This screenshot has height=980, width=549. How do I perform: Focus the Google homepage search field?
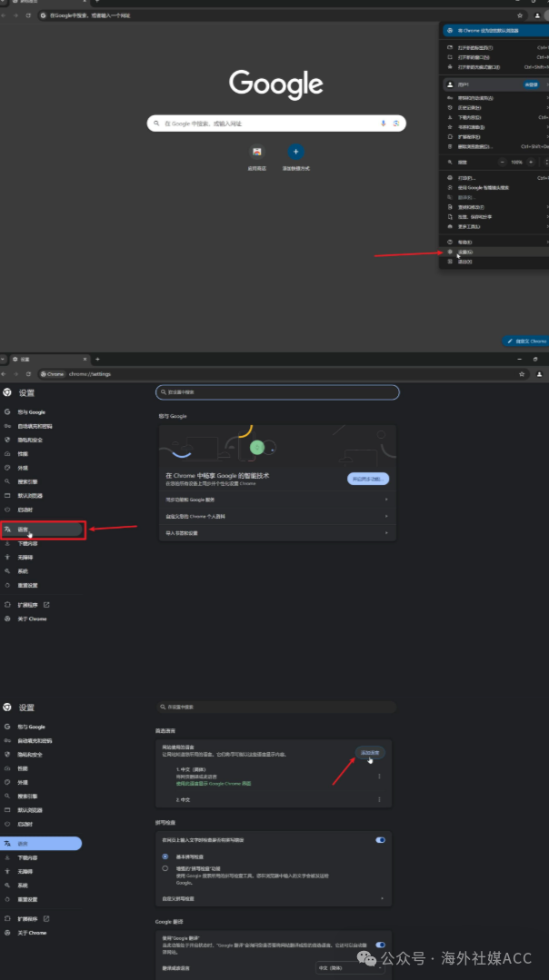[x=276, y=124]
